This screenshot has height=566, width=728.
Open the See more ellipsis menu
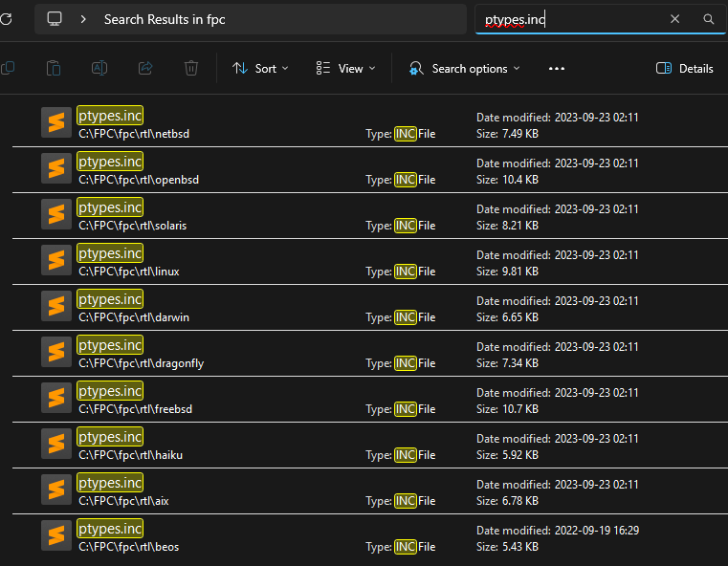tap(556, 69)
